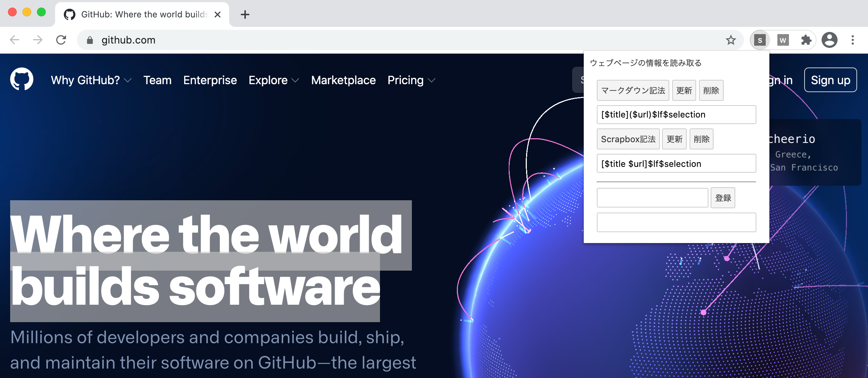This screenshot has height=378, width=868.
Task: Open Chrome's three-dot menu
Action: coord(853,40)
